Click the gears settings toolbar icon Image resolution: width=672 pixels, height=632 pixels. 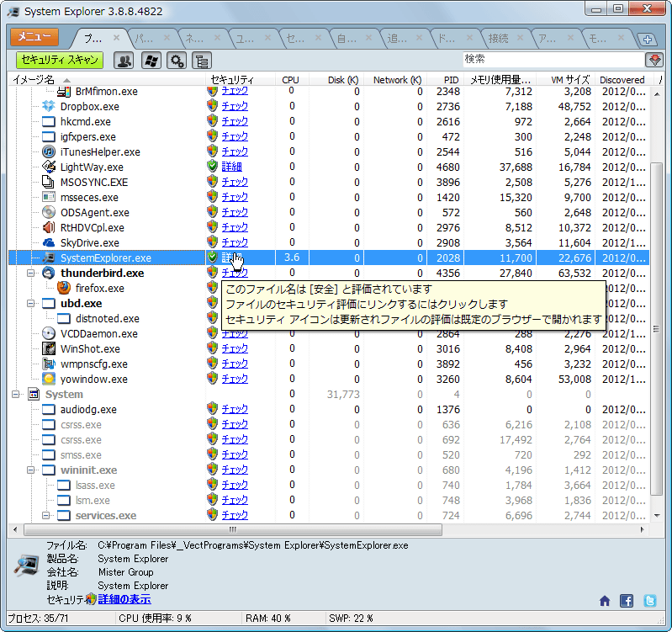(x=177, y=61)
